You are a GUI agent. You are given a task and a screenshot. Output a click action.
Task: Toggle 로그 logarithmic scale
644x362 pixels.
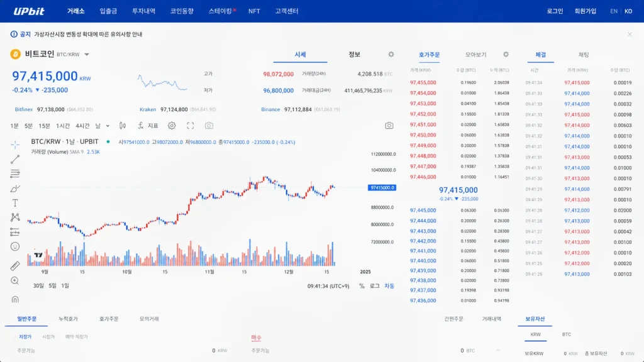point(375,286)
